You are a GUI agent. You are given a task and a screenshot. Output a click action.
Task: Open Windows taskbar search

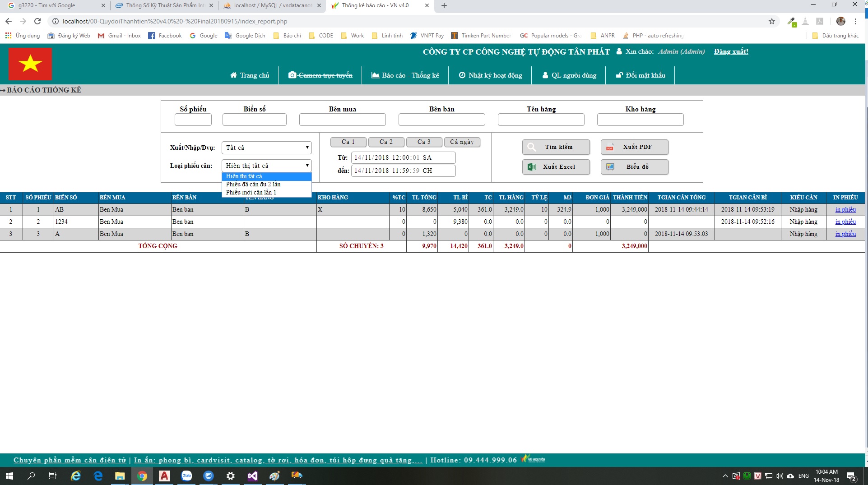pos(31,476)
